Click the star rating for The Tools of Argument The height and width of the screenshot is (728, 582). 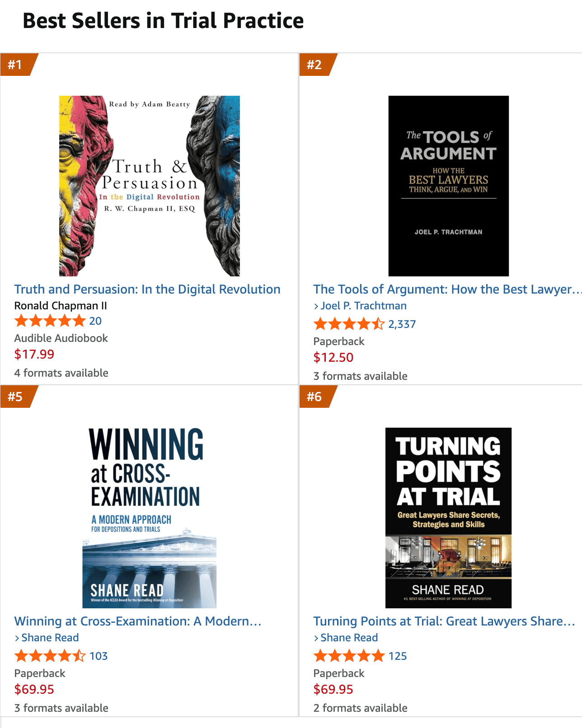pyautogui.click(x=347, y=324)
